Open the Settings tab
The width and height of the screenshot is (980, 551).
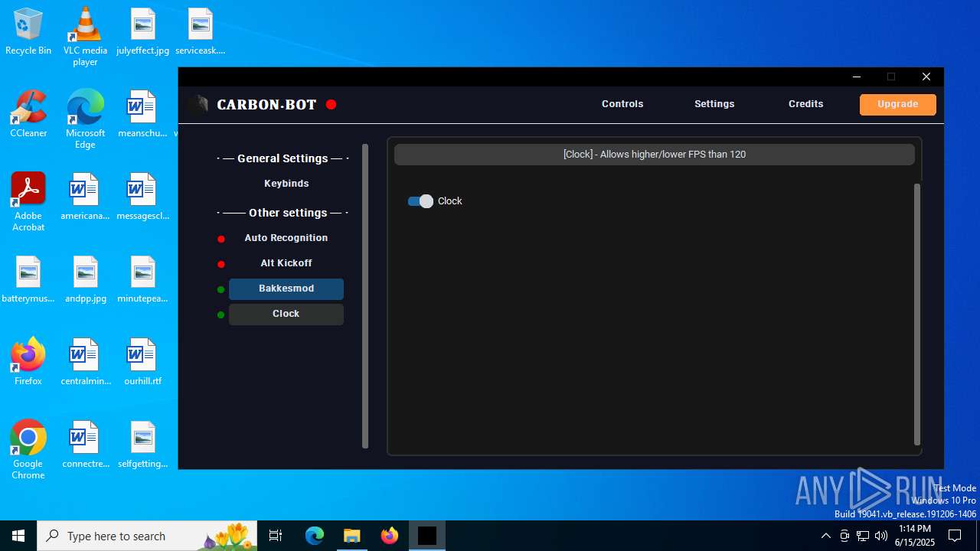pyautogui.click(x=714, y=104)
